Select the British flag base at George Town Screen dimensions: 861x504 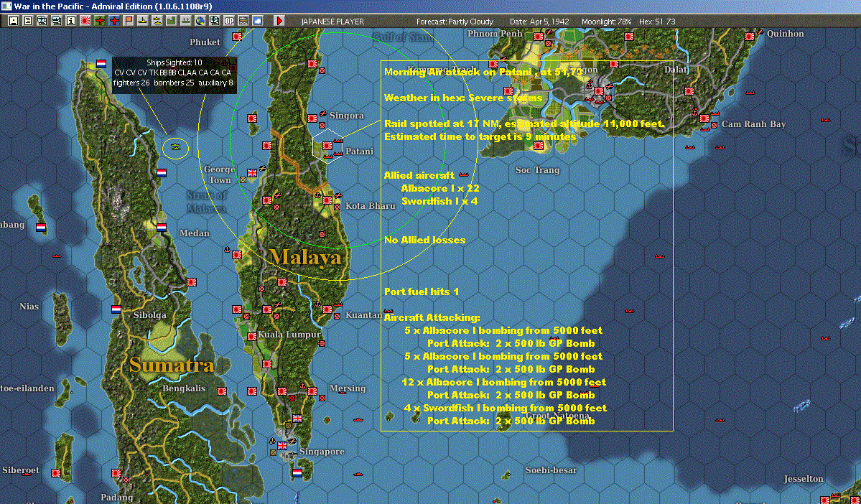[252, 173]
